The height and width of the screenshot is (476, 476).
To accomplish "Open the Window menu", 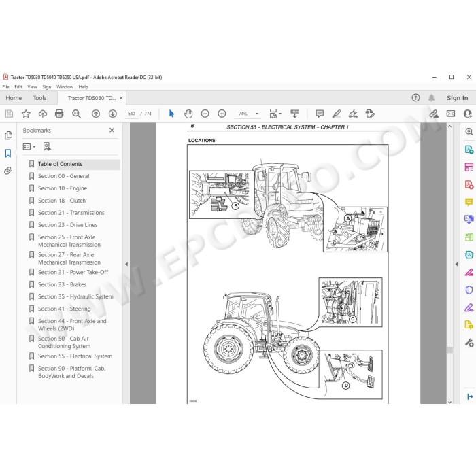I will (x=65, y=87).
